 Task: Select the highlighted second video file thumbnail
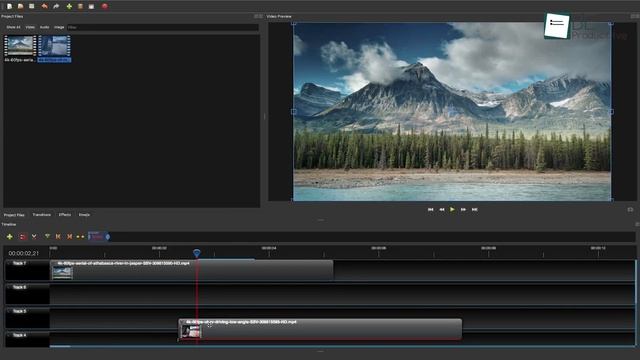pos(54,46)
